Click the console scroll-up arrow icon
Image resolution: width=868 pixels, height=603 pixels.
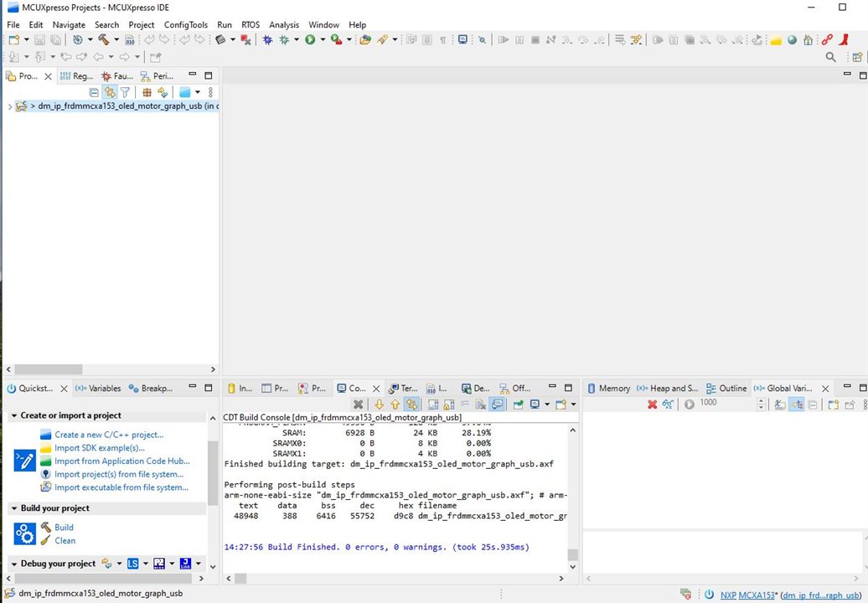(395, 405)
